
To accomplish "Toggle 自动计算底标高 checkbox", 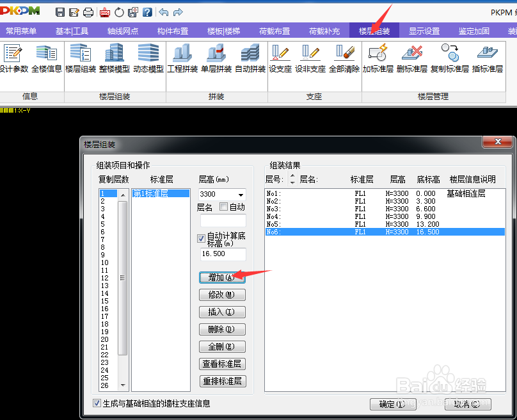I will 201,239.
